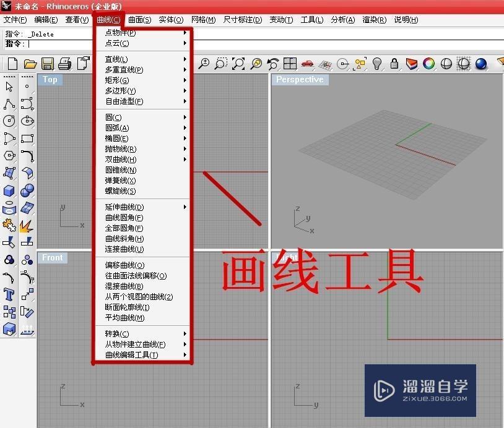Click the padlock Lock icon

(394, 64)
